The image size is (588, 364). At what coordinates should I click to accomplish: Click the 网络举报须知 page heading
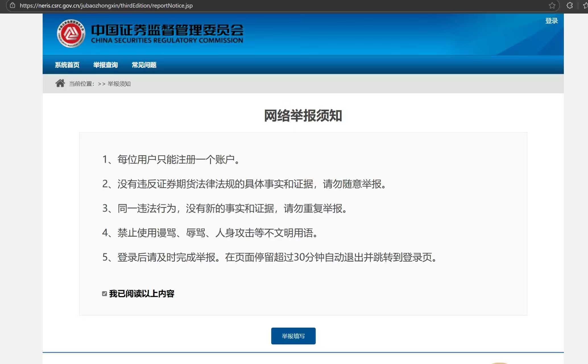pyautogui.click(x=303, y=115)
